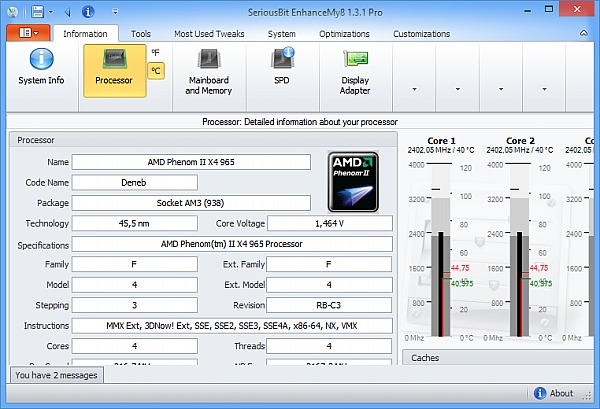Click the AMD Phenom II logo
The height and width of the screenshot is (409, 600).
point(356,181)
